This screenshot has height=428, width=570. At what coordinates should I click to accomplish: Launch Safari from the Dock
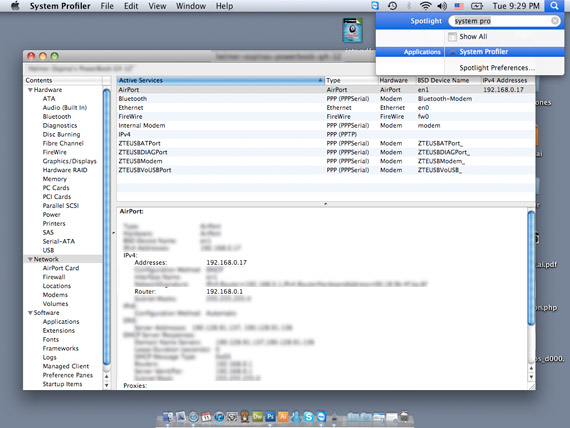coord(193,417)
